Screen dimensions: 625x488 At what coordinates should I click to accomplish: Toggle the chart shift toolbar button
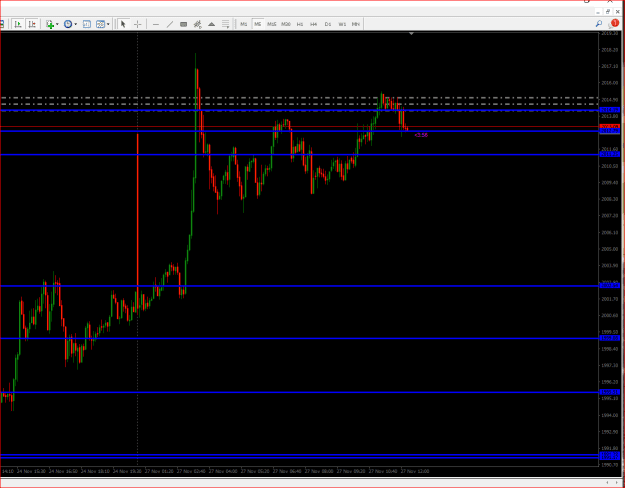pos(32,24)
